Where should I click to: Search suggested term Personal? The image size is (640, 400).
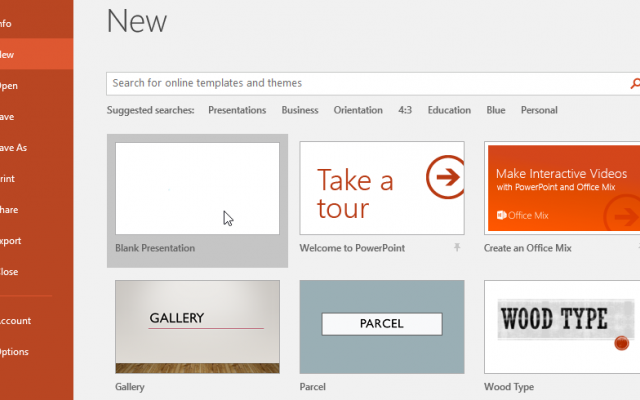(539, 110)
